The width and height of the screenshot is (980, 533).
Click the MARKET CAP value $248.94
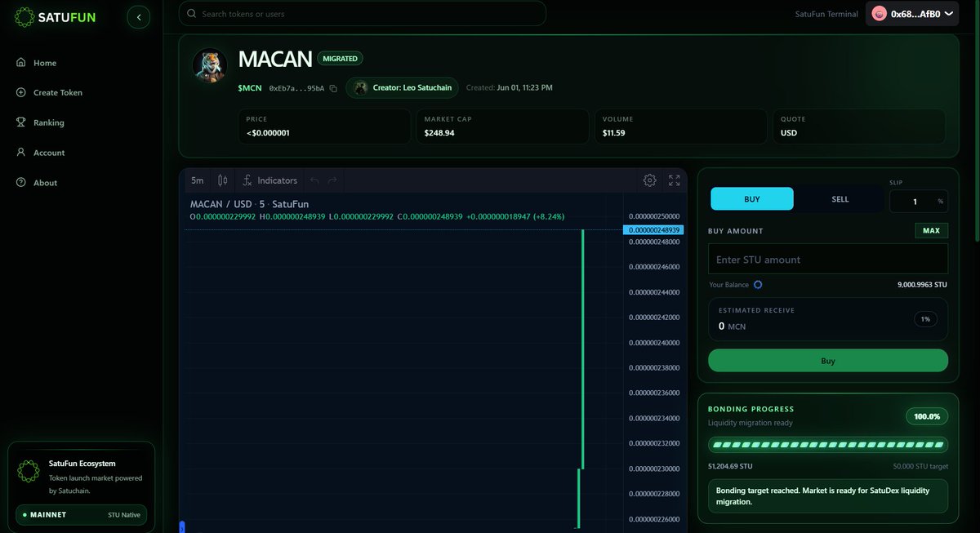tap(439, 132)
